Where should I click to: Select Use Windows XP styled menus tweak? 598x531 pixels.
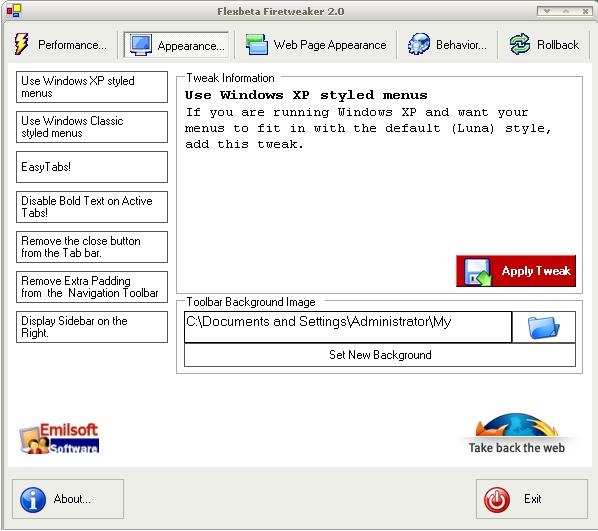92,87
